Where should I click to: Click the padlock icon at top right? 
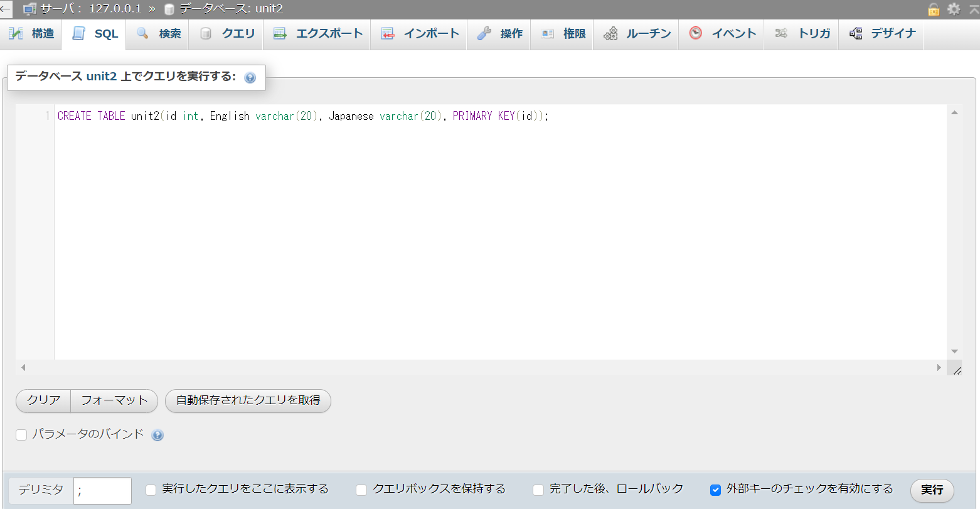[934, 9]
